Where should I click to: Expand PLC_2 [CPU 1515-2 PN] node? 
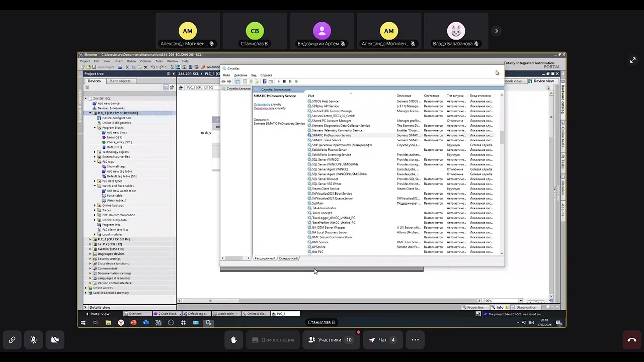(90, 239)
